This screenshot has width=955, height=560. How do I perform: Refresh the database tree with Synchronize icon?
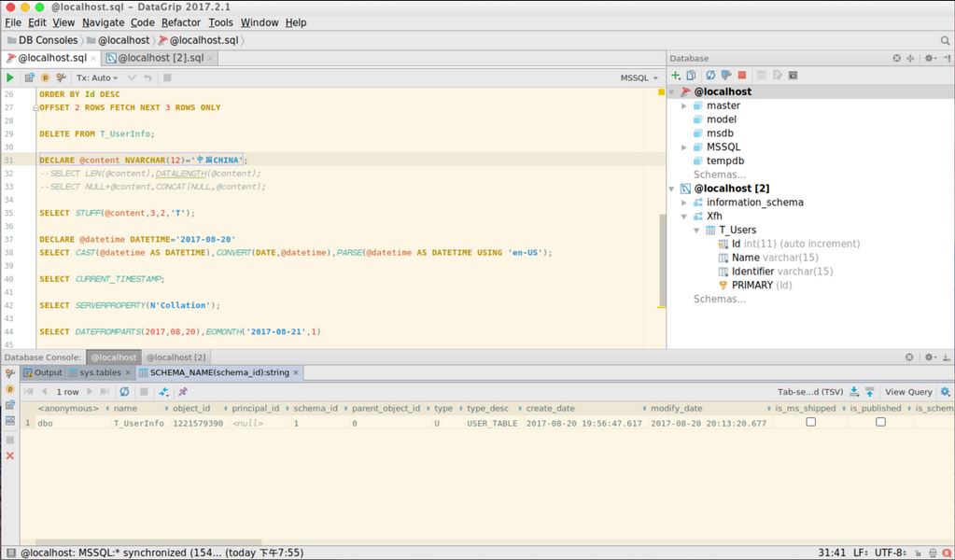710,75
